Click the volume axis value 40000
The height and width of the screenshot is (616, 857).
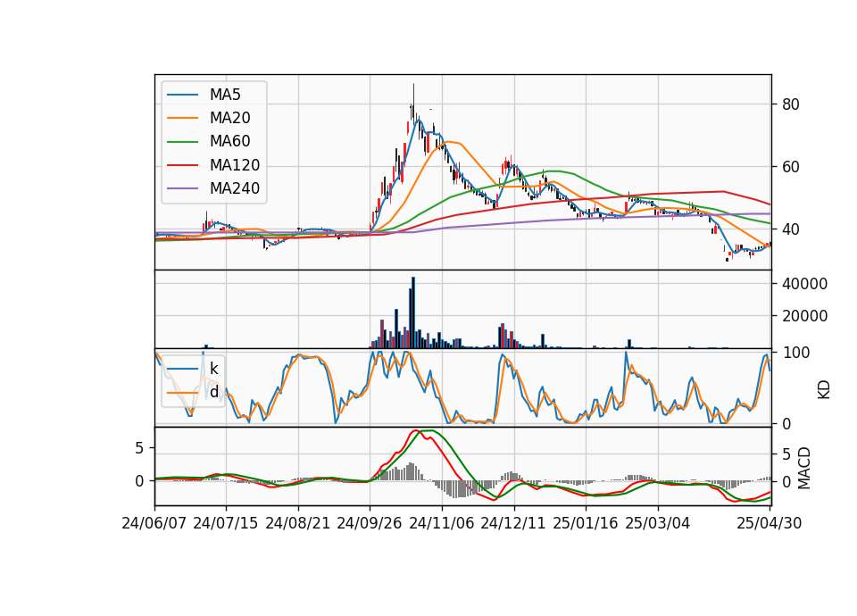804,284
